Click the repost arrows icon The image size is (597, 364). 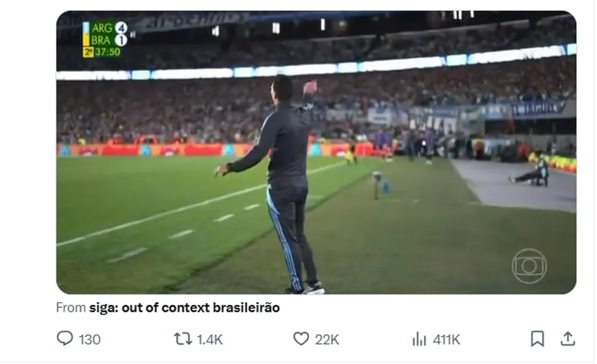pos(183,339)
